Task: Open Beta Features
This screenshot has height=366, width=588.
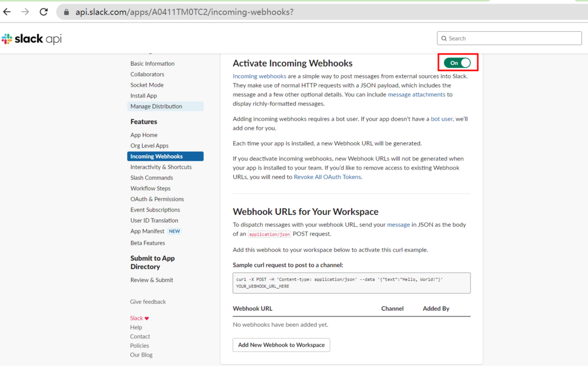Action: 148,243
